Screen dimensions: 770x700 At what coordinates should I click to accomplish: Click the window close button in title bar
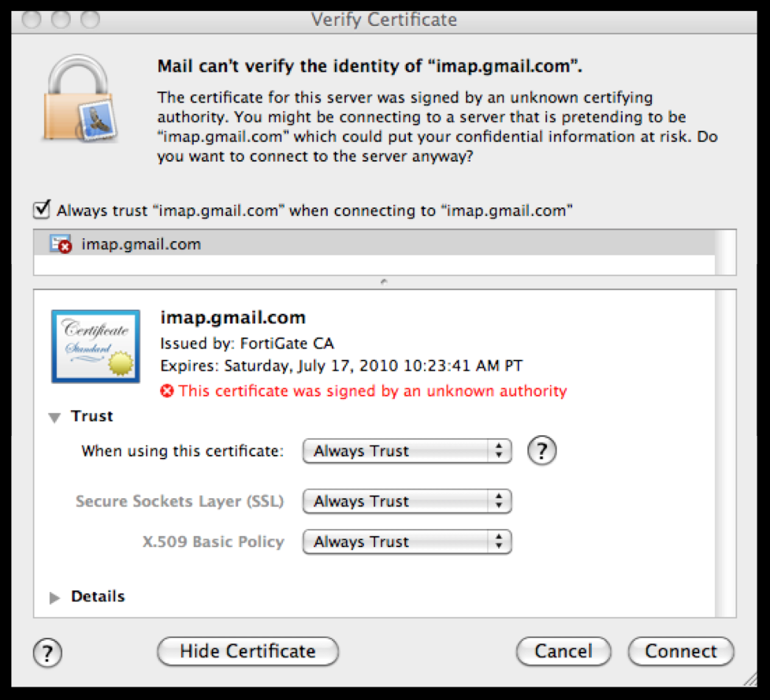coord(32,20)
